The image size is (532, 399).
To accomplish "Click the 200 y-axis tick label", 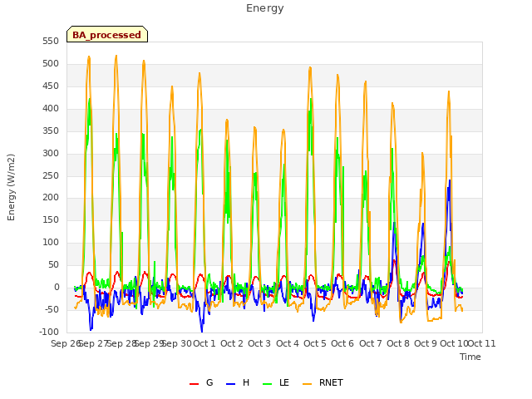I will coord(51,198).
